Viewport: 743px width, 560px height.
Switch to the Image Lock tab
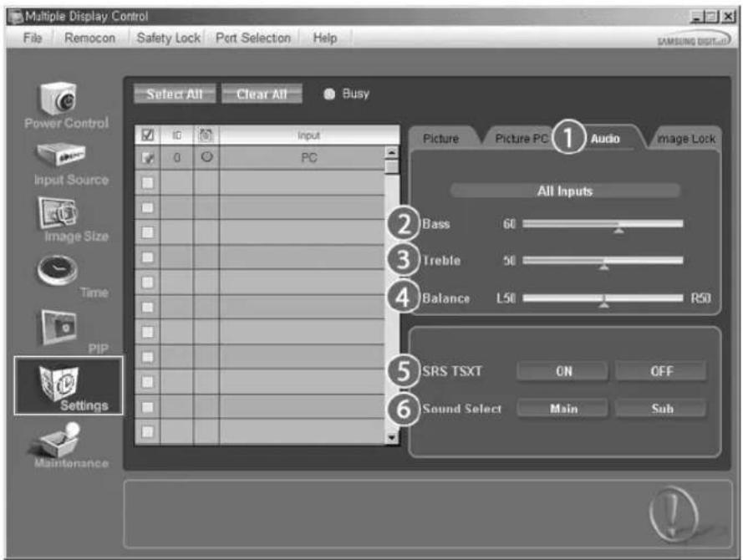point(685,139)
